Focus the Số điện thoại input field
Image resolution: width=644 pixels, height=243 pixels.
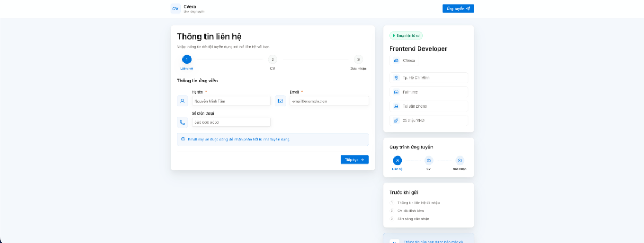pyautogui.click(x=231, y=122)
